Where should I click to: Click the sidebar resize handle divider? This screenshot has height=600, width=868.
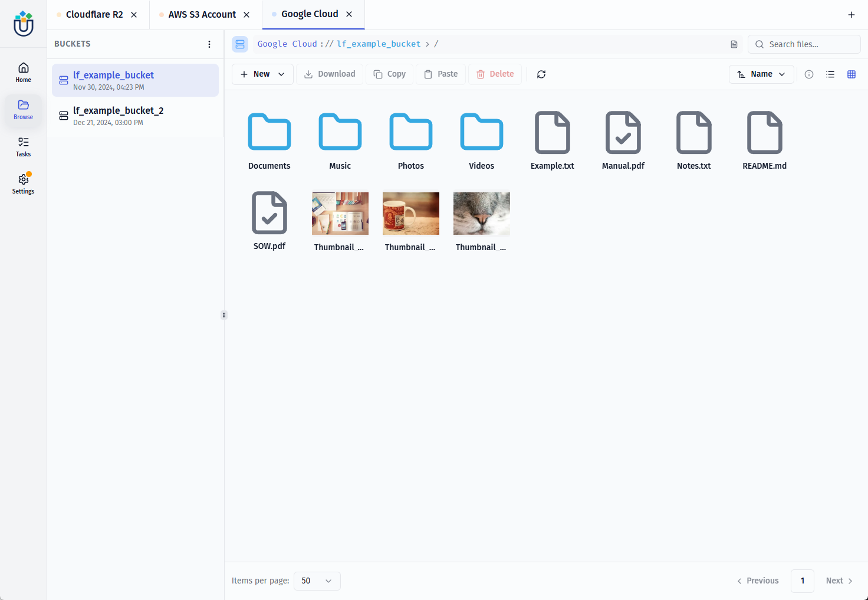pos(224,315)
